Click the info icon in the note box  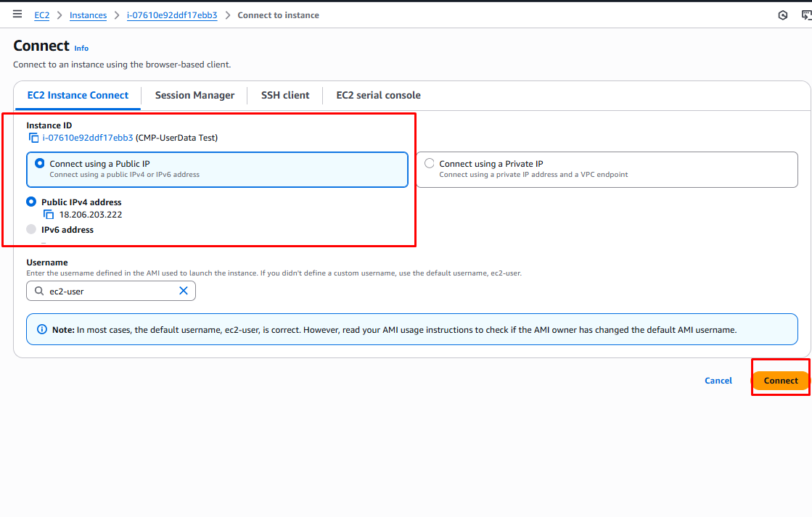[41, 330]
